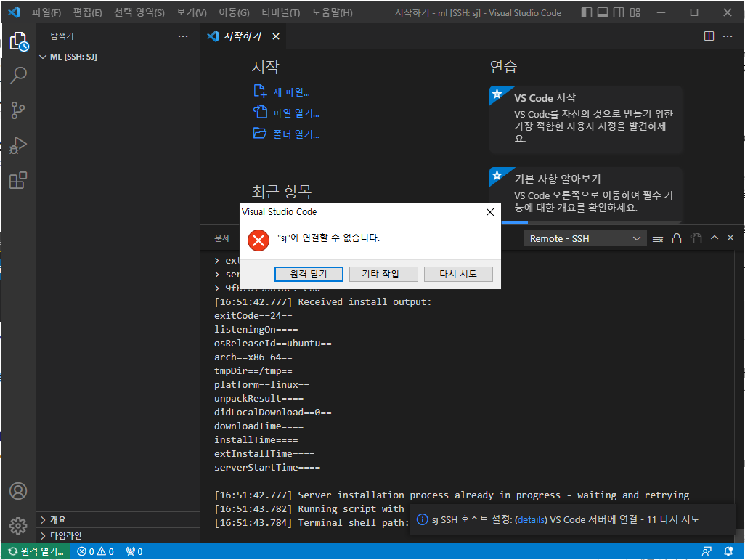The image size is (745, 560).
Task: Close the bottom panel
Action: click(x=730, y=238)
